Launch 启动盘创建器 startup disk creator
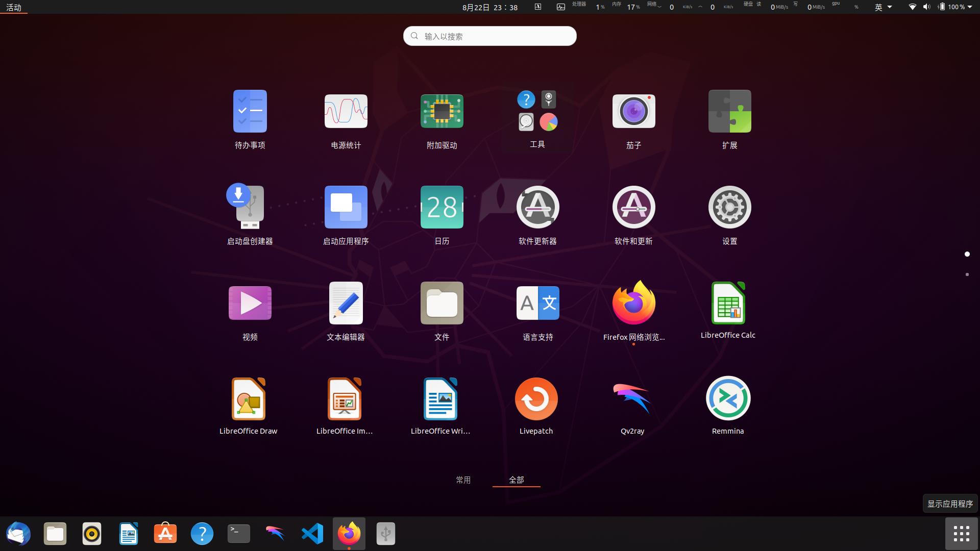 point(250,215)
